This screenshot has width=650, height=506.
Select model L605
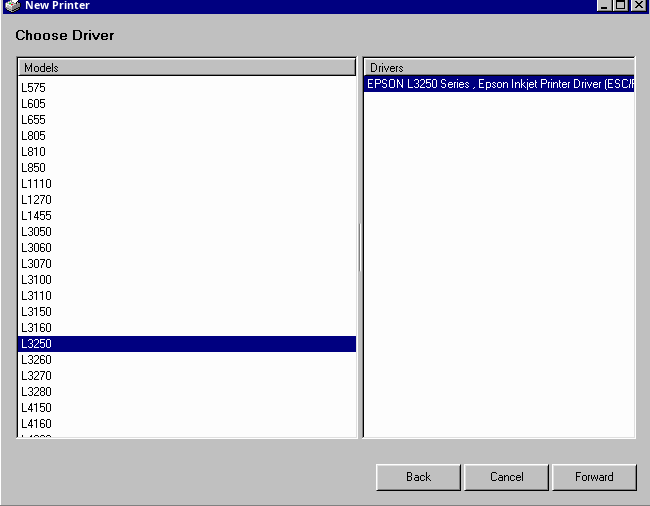(x=187, y=104)
